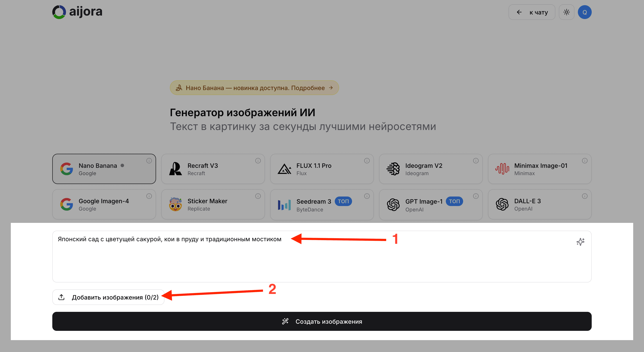Click the OpenAI icon on DALL-E 3 card
This screenshot has height=352, width=644.
[502, 204]
